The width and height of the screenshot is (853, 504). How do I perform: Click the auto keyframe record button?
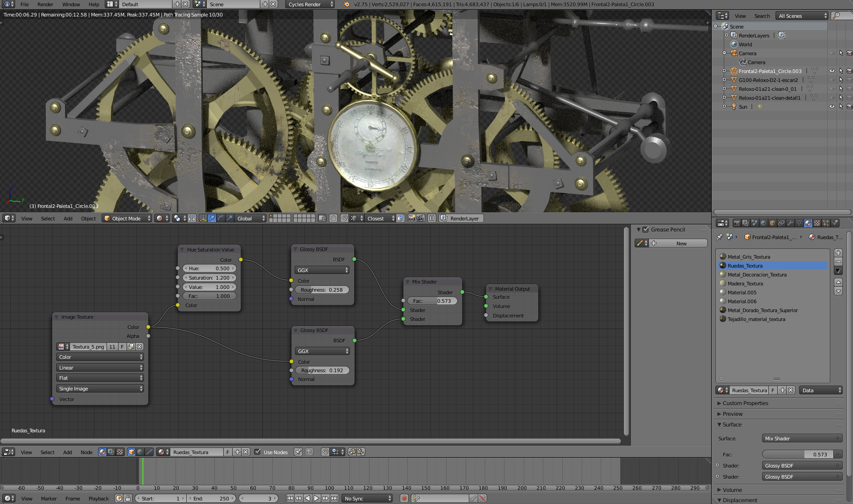404,498
